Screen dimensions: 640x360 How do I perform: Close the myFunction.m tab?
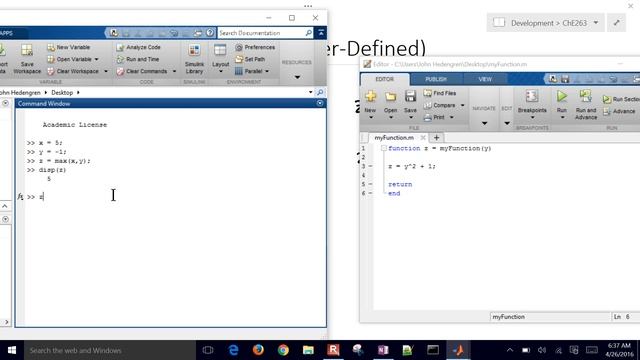pyautogui.click(x=423, y=138)
